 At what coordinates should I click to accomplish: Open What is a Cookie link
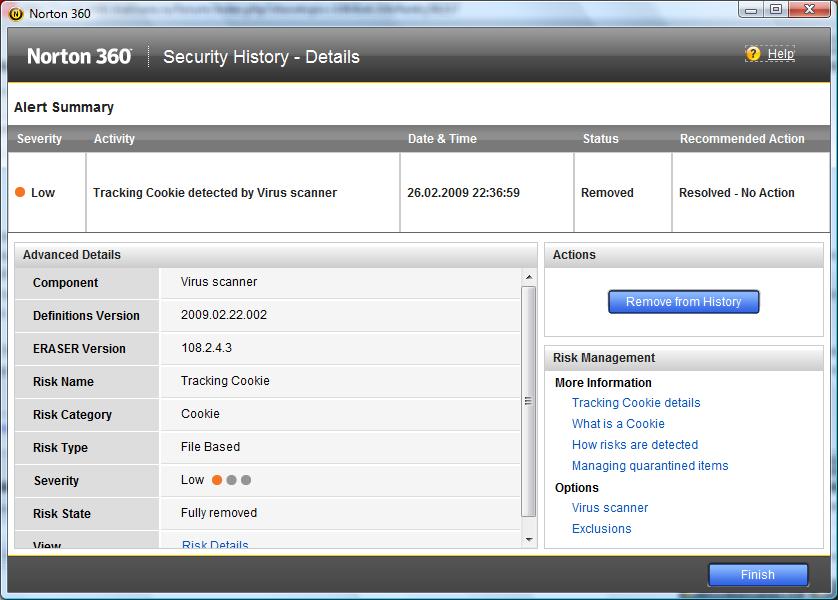point(618,424)
